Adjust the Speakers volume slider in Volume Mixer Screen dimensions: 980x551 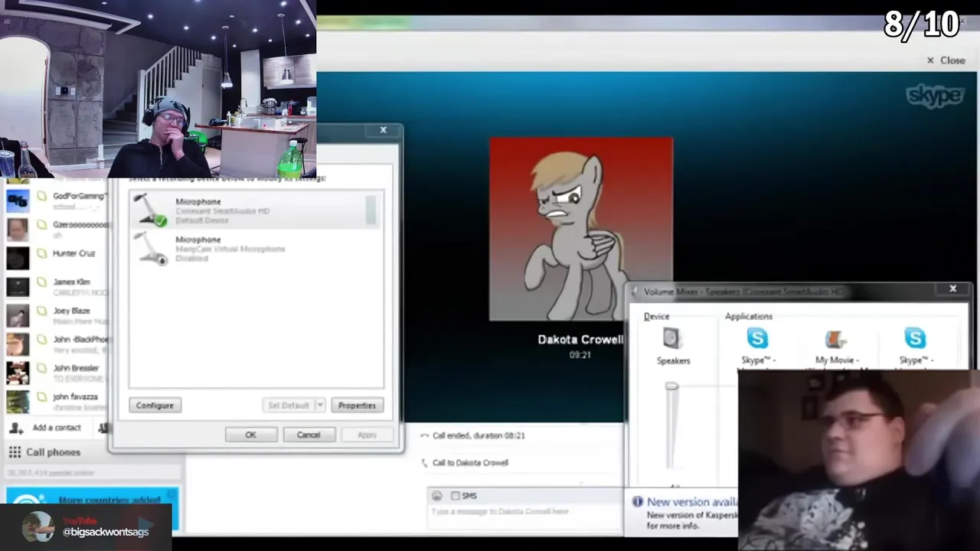point(671,386)
